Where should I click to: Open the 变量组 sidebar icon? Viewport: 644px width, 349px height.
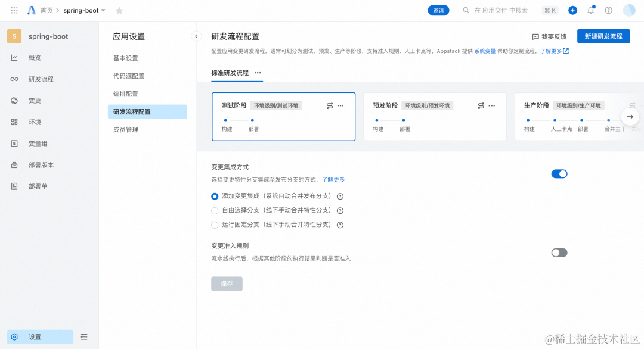pyautogui.click(x=13, y=143)
